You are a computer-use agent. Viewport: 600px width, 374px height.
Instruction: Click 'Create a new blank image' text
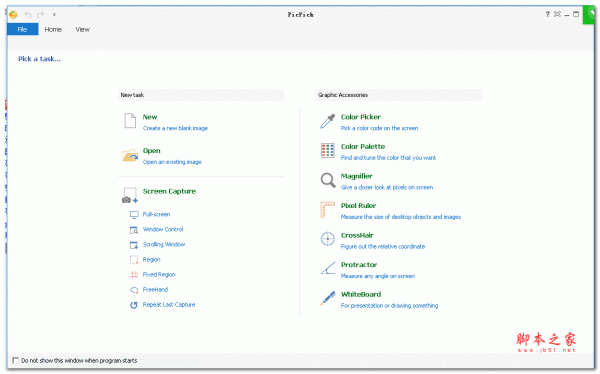pyautogui.click(x=175, y=128)
